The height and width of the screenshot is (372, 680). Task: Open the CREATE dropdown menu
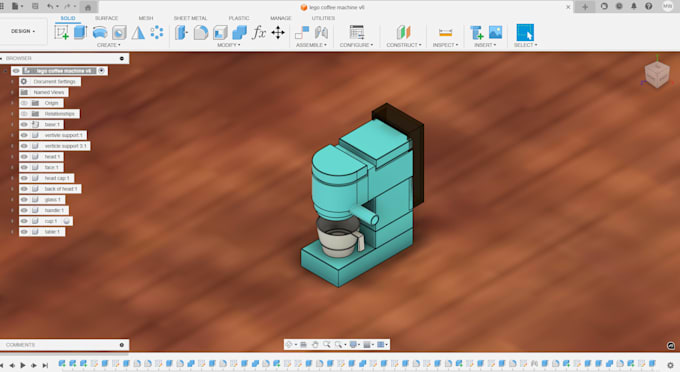(109, 45)
